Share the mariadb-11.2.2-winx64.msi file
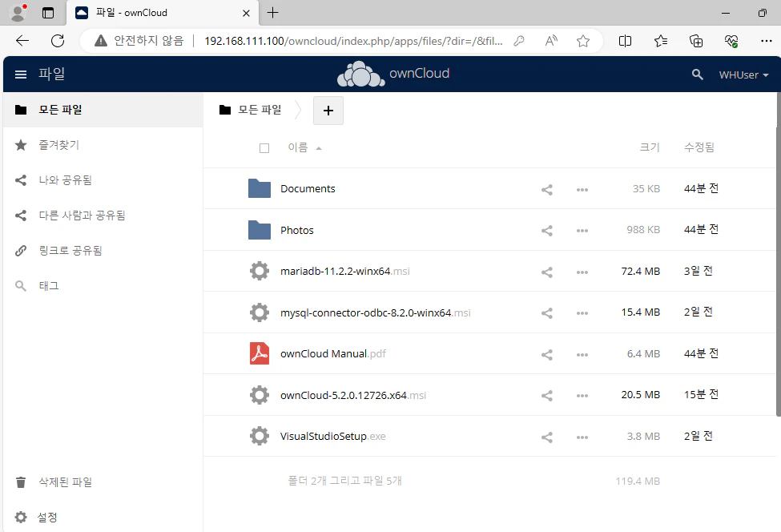The image size is (781, 532). pos(547,272)
